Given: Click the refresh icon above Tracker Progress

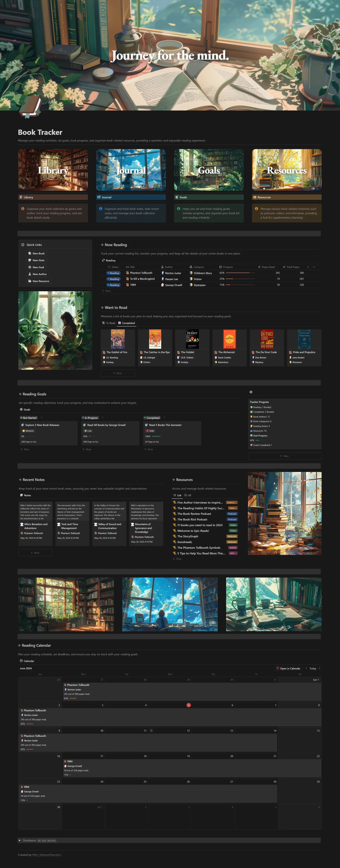Looking at the screenshot, I should (x=251, y=392).
